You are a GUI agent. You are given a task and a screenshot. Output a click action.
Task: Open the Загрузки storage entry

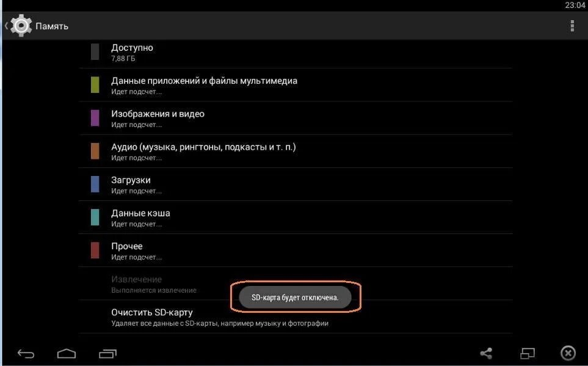pos(296,185)
